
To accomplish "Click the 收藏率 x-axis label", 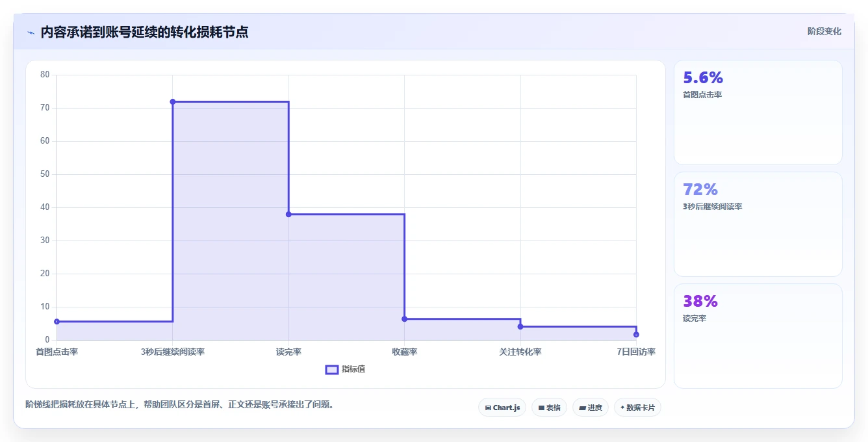I will (404, 352).
